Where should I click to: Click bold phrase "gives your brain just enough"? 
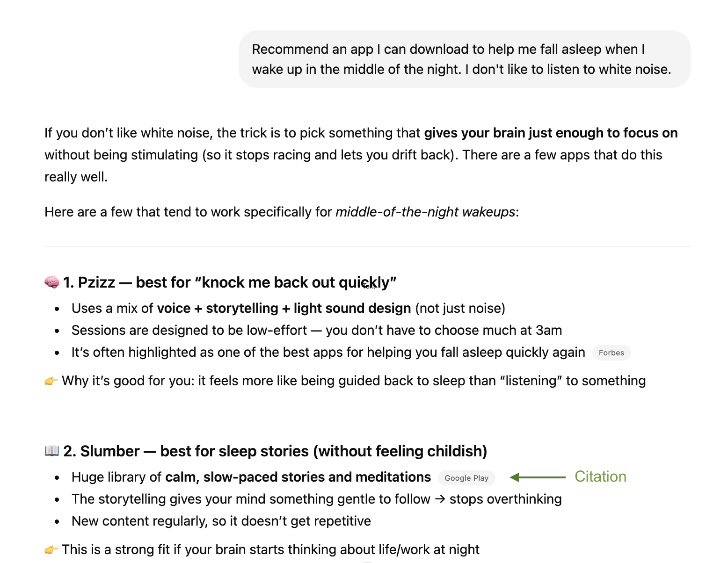coord(514,133)
